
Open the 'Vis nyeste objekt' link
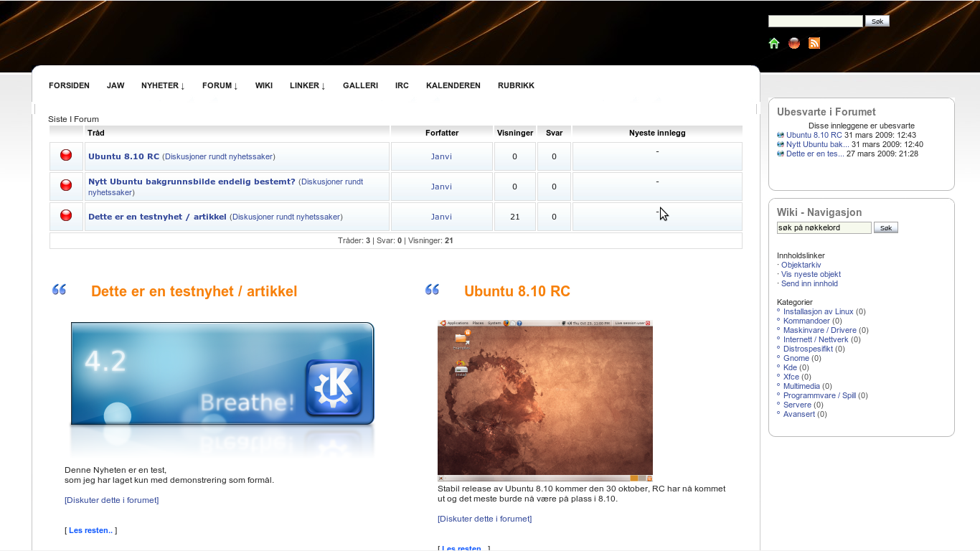(811, 274)
